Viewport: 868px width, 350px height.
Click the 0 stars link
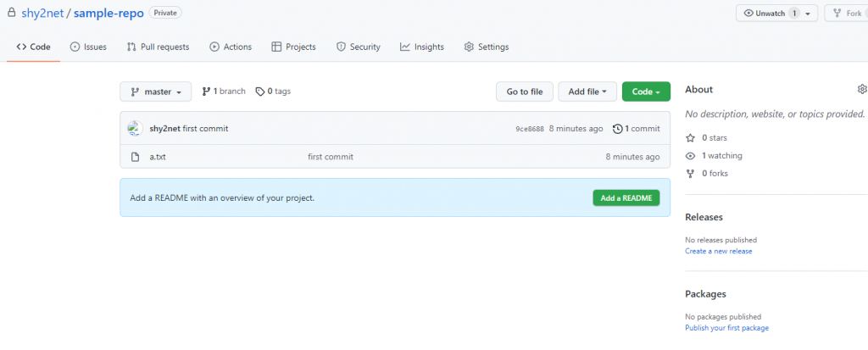(715, 138)
